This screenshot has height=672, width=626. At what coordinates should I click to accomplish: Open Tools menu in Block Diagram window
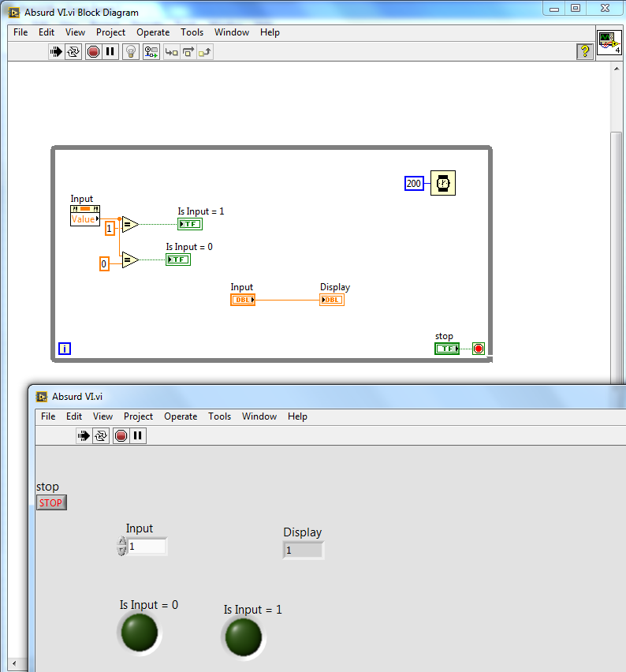[192, 32]
